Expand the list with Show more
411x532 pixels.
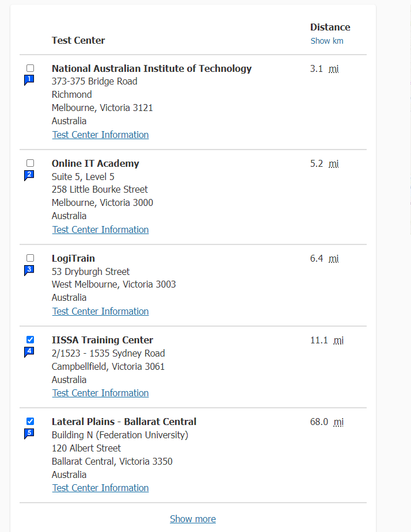coord(193,519)
